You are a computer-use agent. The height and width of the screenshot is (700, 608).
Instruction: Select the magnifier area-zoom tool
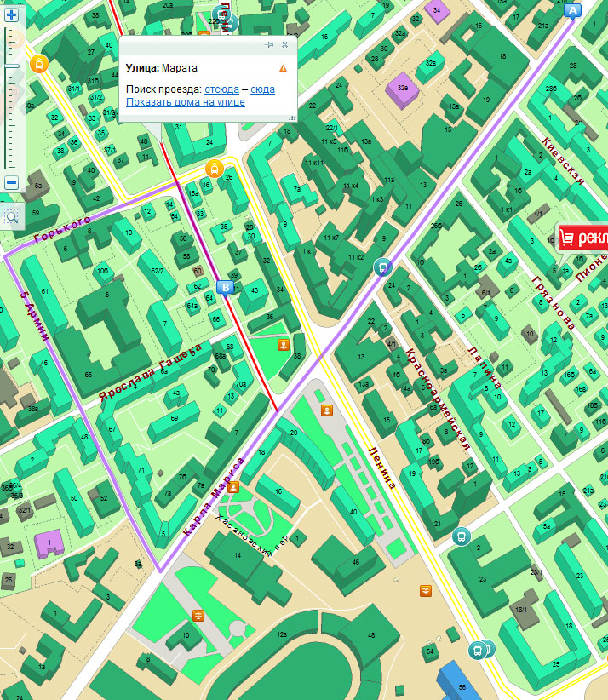point(12,217)
